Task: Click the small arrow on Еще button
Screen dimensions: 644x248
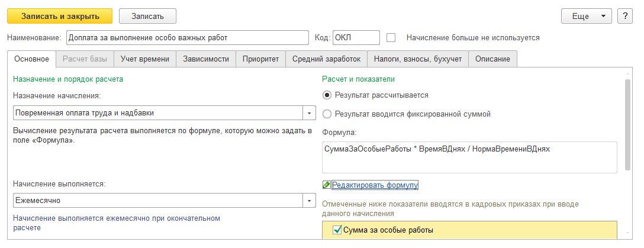Action: pos(603,17)
